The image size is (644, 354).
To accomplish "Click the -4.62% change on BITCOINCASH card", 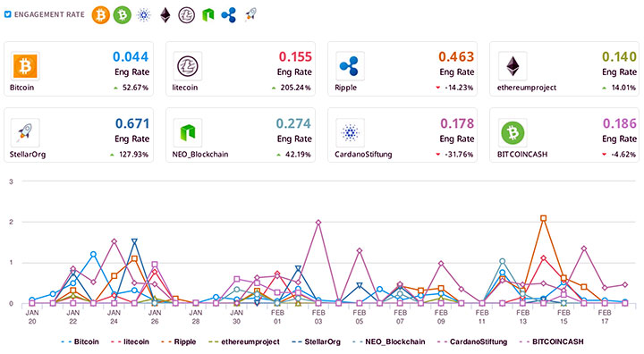I will click(x=623, y=155).
